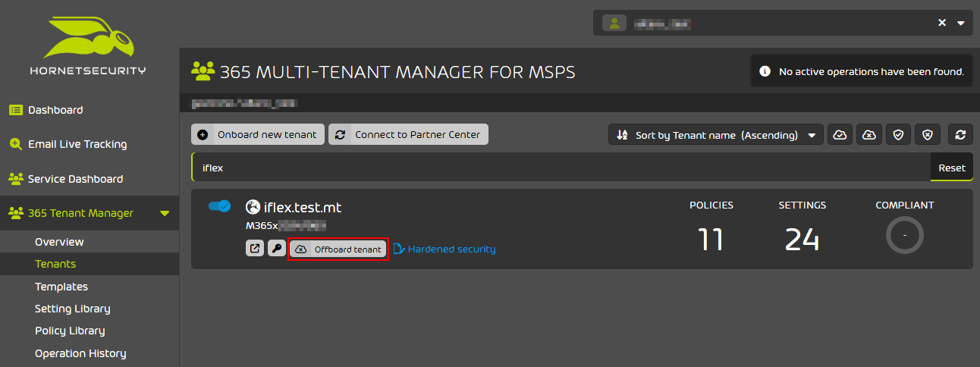Open the Sort by Tenant name dropdown

point(716,134)
